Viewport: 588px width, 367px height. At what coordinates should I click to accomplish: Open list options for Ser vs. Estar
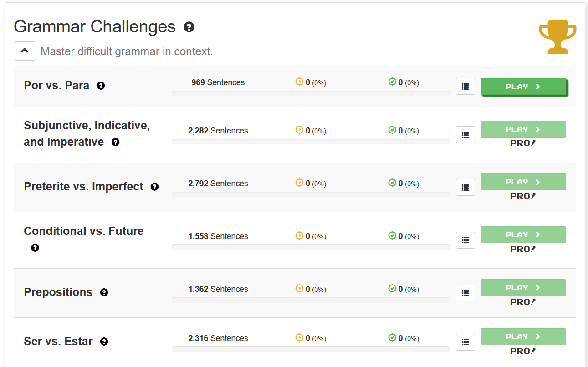click(465, 342)
